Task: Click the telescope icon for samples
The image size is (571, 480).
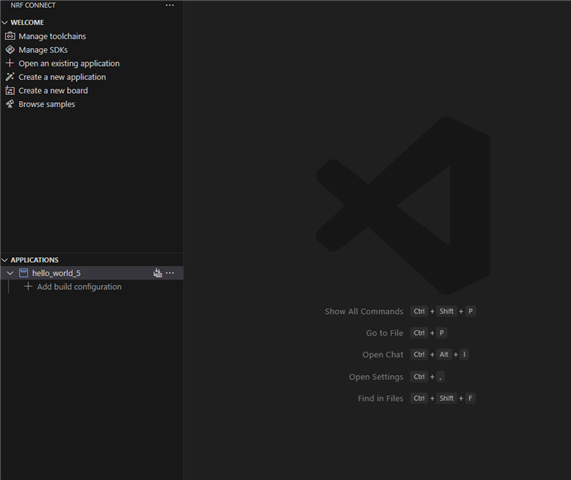Action: point(10,104)
